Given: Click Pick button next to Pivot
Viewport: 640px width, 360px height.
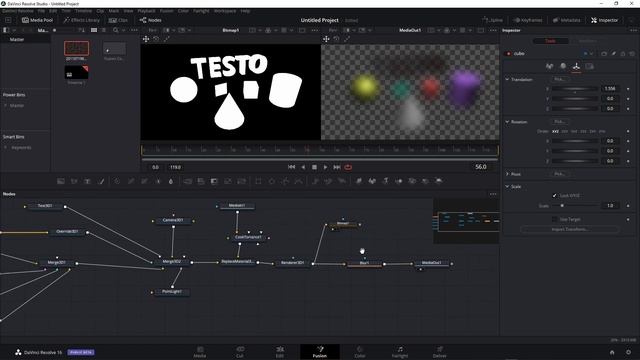Looking at the screenshot, I should (559, 174).
